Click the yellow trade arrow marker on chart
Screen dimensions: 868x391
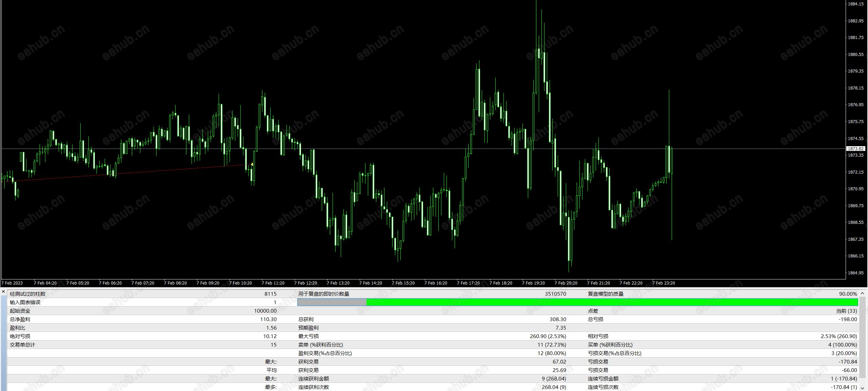(252, 164)
